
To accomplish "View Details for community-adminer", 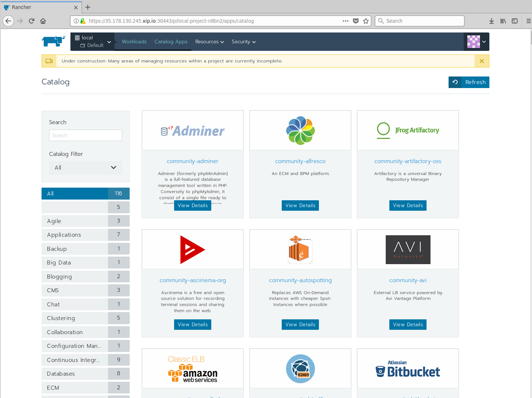I will point(193,205).
